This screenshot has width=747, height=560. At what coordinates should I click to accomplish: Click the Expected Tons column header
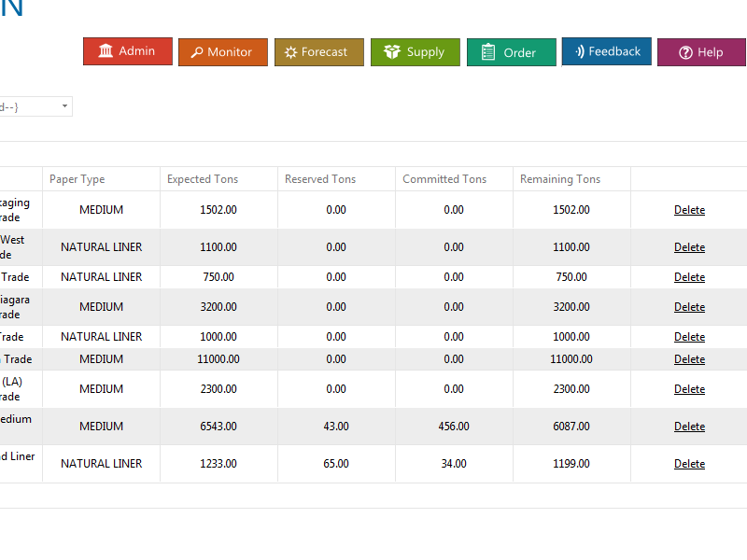point(203,179)
